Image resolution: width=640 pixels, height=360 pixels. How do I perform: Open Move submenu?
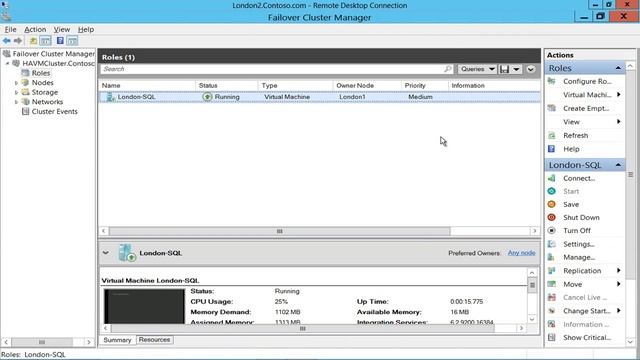pyautogui.click(x=572, y=284)
